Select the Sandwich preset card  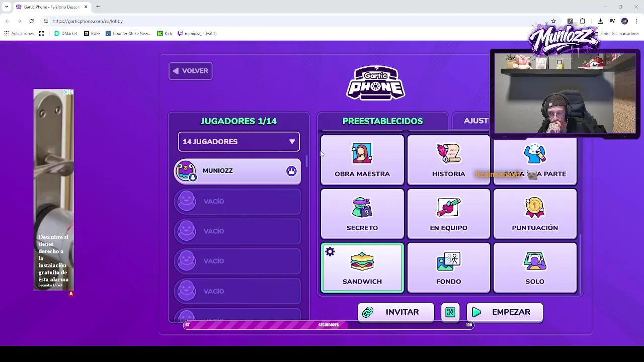tap(362, 267)
